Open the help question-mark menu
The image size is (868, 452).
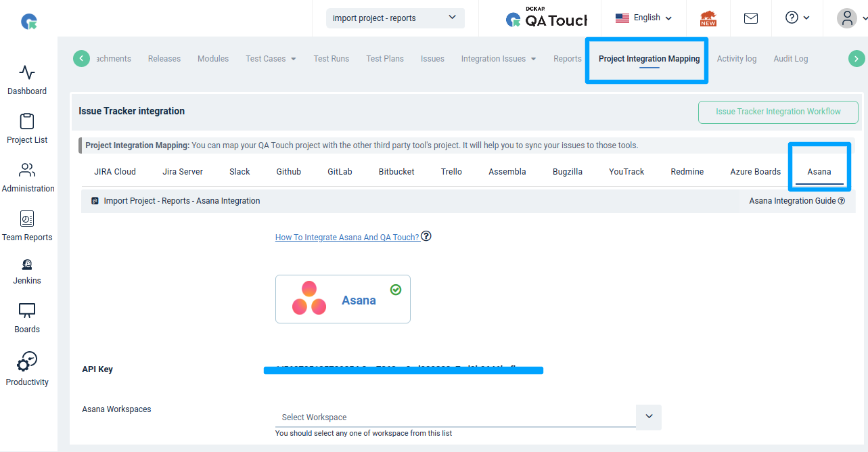tap(797, 18)
